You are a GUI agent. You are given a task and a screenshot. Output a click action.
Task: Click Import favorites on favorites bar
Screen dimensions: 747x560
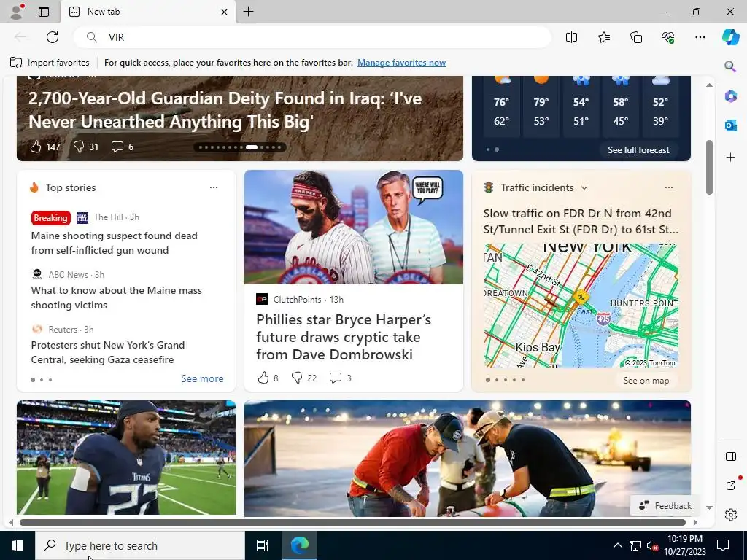50,63
